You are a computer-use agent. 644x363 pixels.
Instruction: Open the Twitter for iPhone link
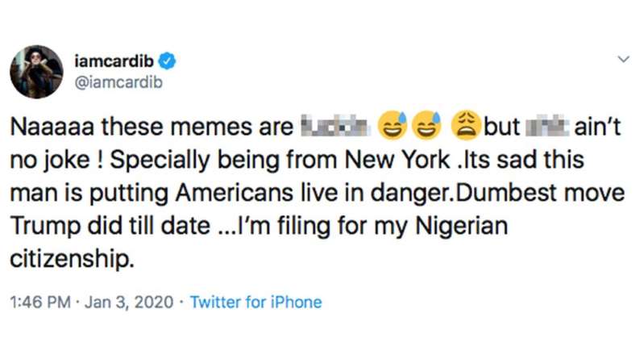(256, 302)
